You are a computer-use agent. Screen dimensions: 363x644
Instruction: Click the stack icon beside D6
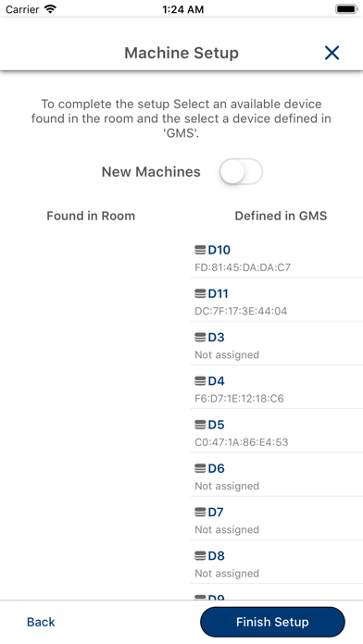pos(200,468)
